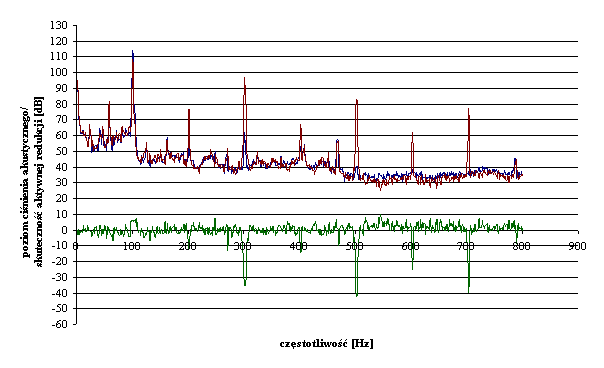
Task: Click the red peak at 200 Hz
Action: 189,111
